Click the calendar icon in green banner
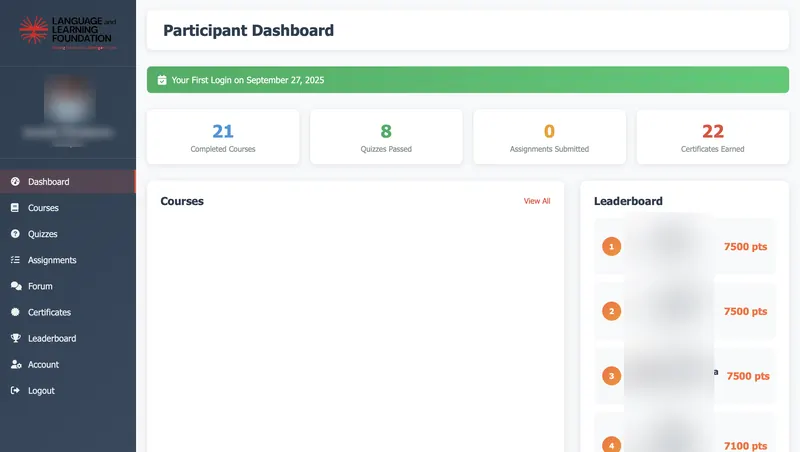800x452 pixels. pyautogui.click(x=162, y=80)
